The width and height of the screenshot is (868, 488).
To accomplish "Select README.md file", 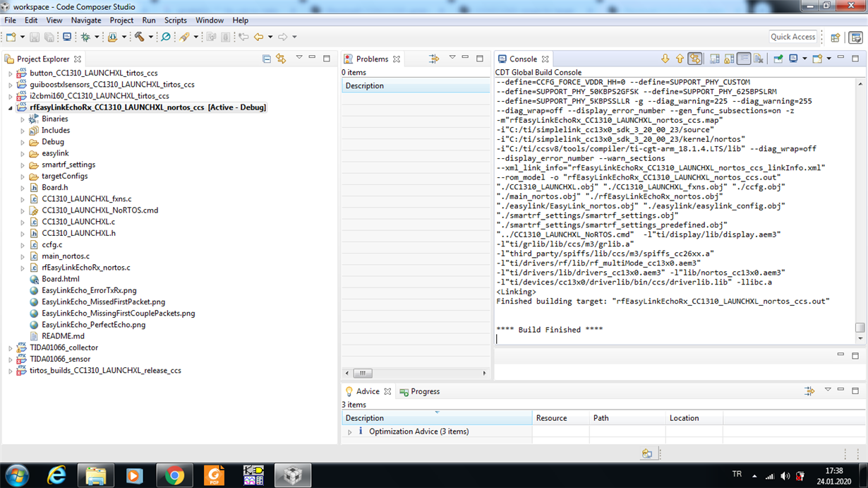I will click(x=63, y=336).
